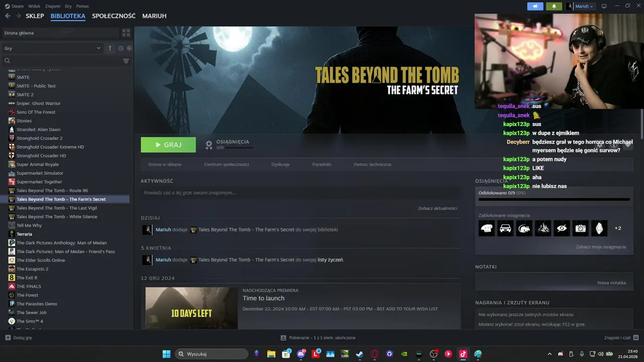Select Terraria in the library list
The image size is (644, 362).
(24, 234)
